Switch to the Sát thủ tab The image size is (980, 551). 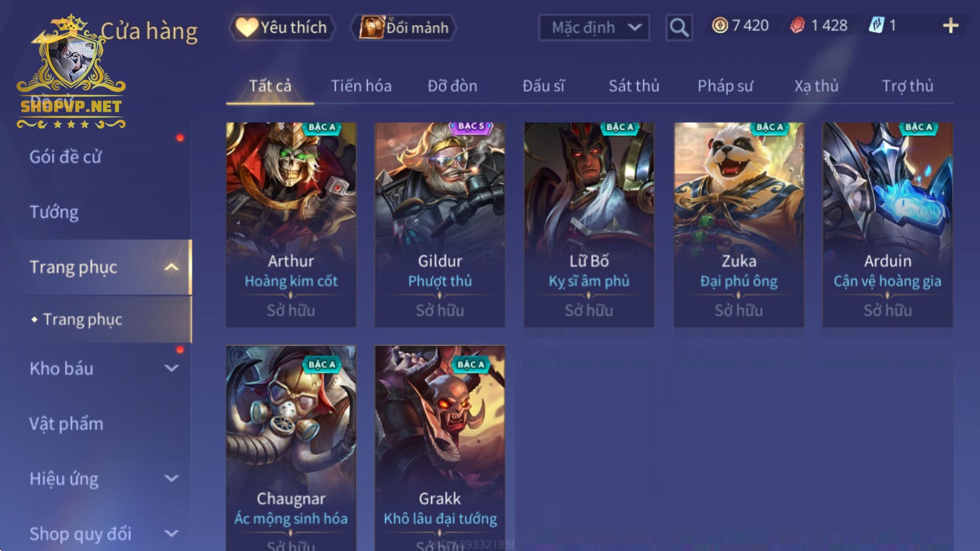(x=633, y=86)
